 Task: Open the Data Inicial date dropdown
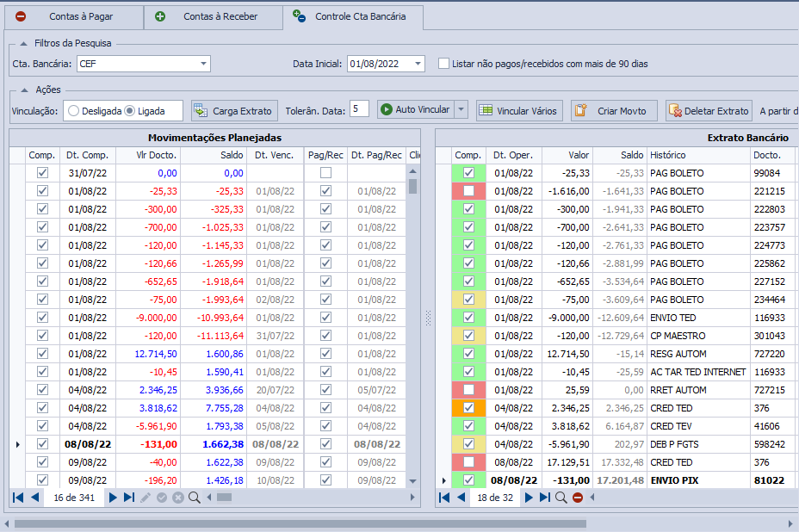tap(418, 64)
